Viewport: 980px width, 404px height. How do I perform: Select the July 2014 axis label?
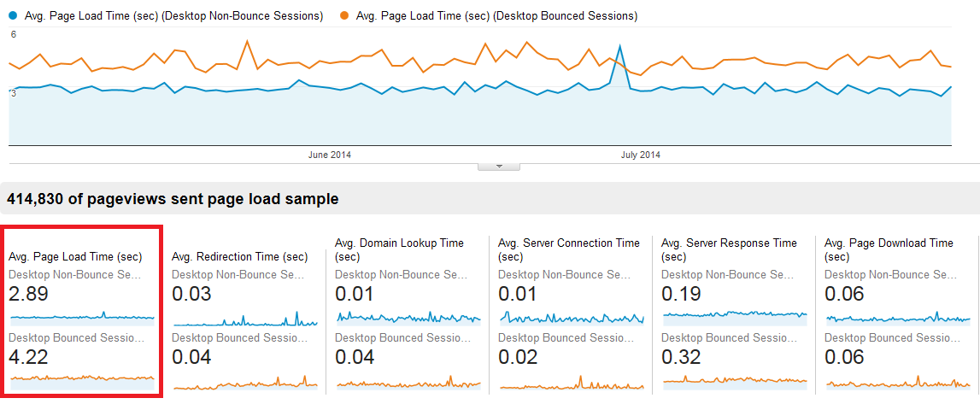pos(640,155)
